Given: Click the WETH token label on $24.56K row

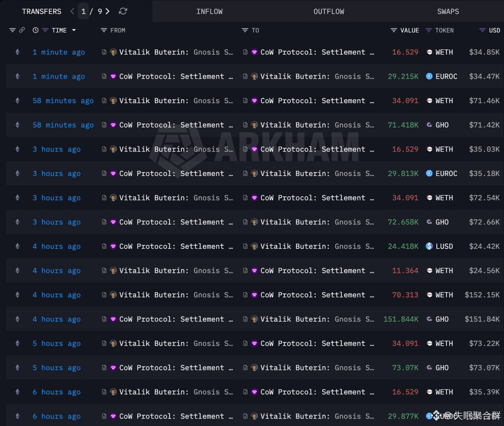Looking at the screenshot, I should [x=444, y=270].
